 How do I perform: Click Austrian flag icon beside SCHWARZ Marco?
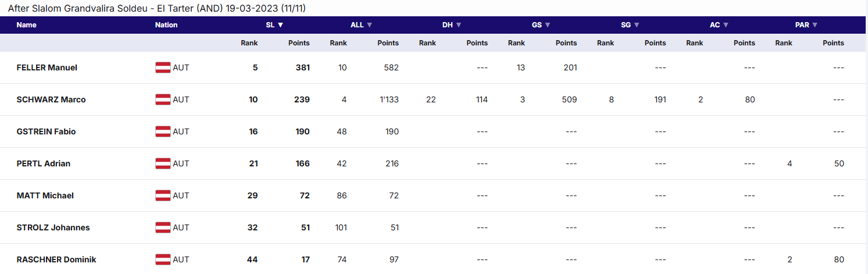163,99
